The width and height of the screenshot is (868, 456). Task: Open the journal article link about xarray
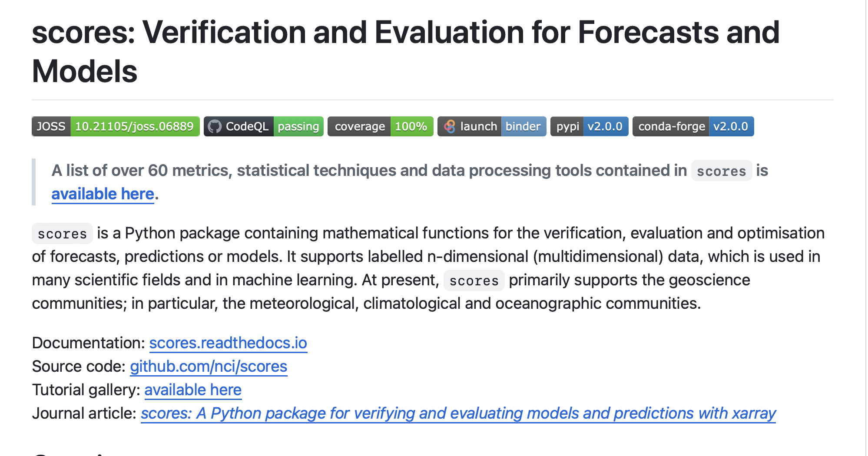point(458,413)
